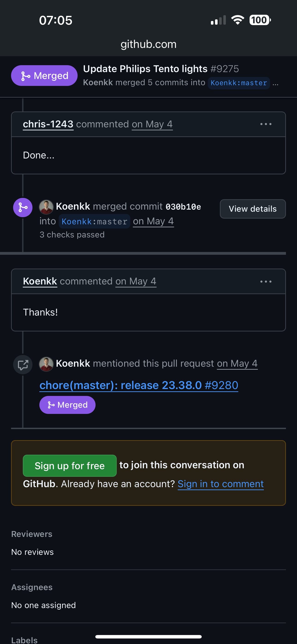Click the purple Merged status badge in header
The image size is (297, 644).
pos(44,76)
